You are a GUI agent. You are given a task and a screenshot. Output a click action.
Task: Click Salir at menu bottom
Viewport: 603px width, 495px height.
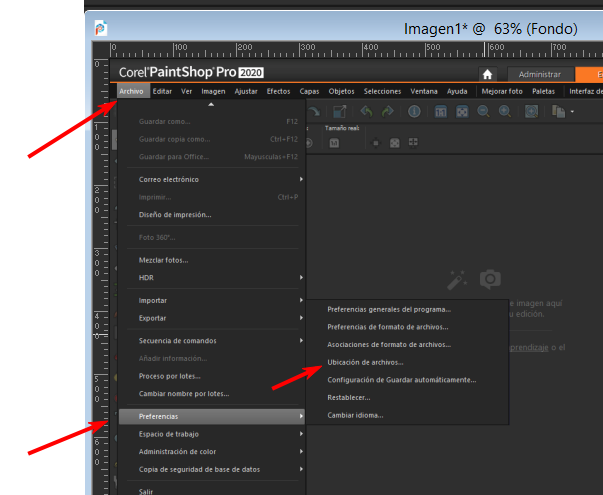click(x=212, y=490)
